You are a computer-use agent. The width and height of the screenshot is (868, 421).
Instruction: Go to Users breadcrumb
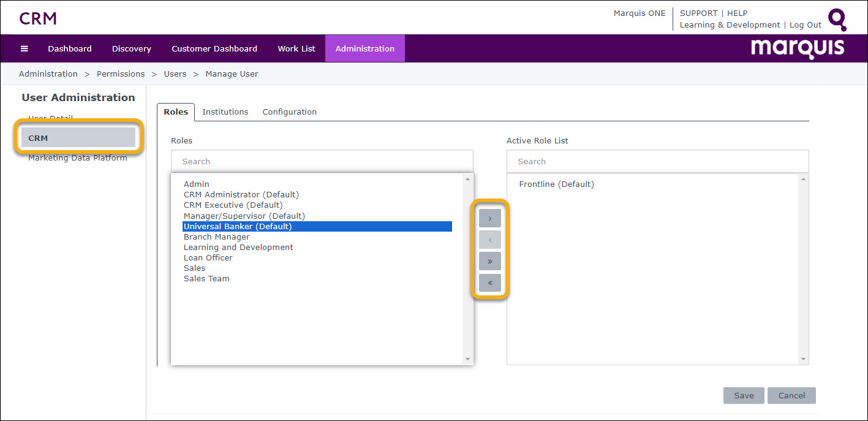coord(175,74)
